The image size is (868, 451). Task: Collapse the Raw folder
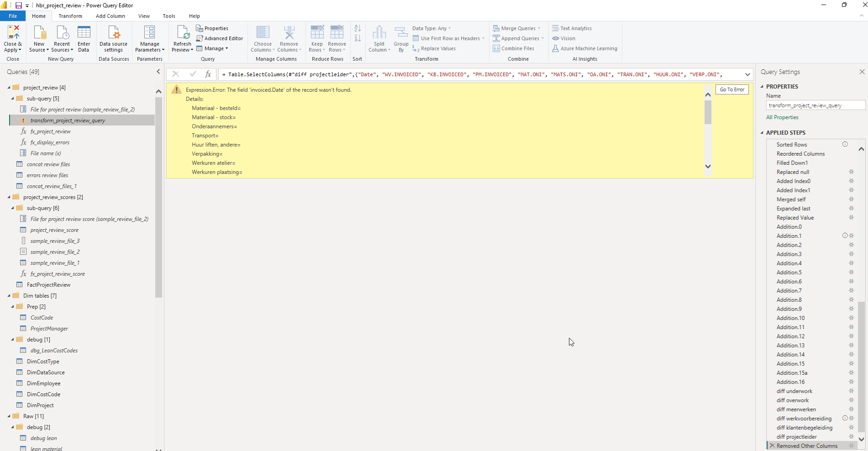[x=9, y=416]
